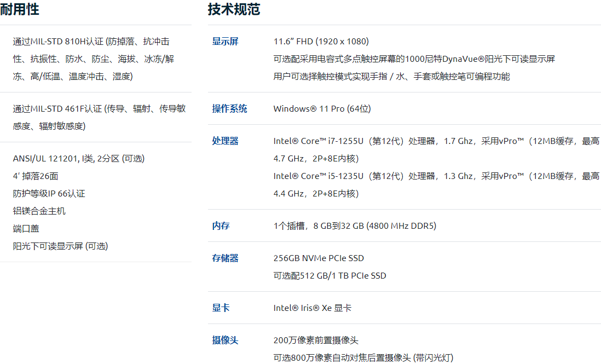Select 阳光下可读显示屏 (可选) in the durability list
This screenshot has width=601, height=364.
[x=61, y=246]
